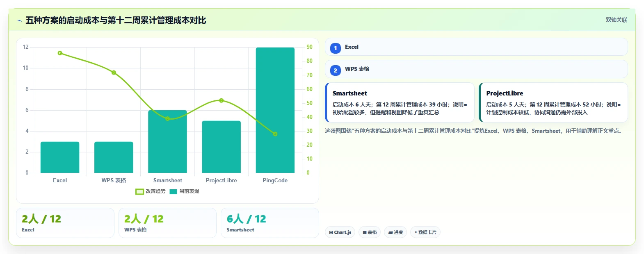Image resolution: width=644 pixels, height=254 pixels.
Task: Click the chart title heading text
Action: (x=116, y=20)
